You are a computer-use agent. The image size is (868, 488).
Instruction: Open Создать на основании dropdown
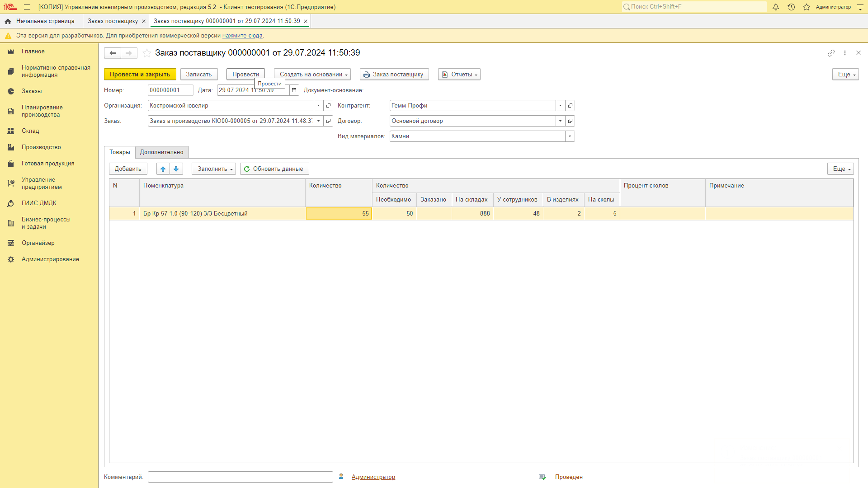coord(312,75)
